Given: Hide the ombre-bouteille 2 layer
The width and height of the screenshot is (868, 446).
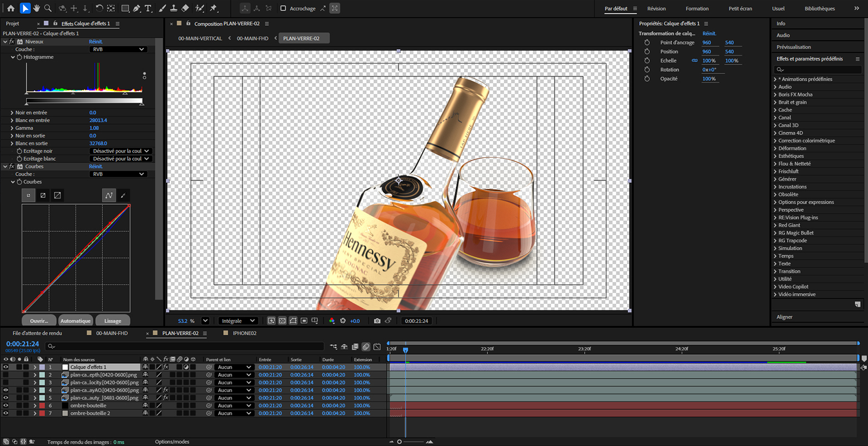Looking at the screenshot, I should coord(6,413).
